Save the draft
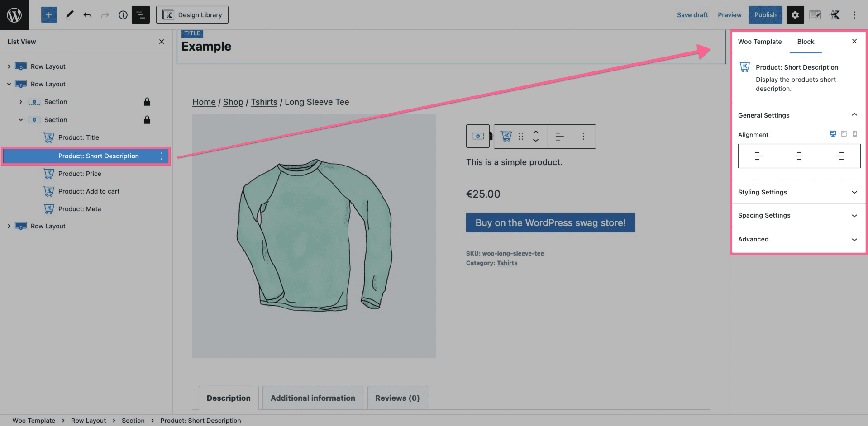The width and height of the screenshot is (868, 426). pos(692,15)
